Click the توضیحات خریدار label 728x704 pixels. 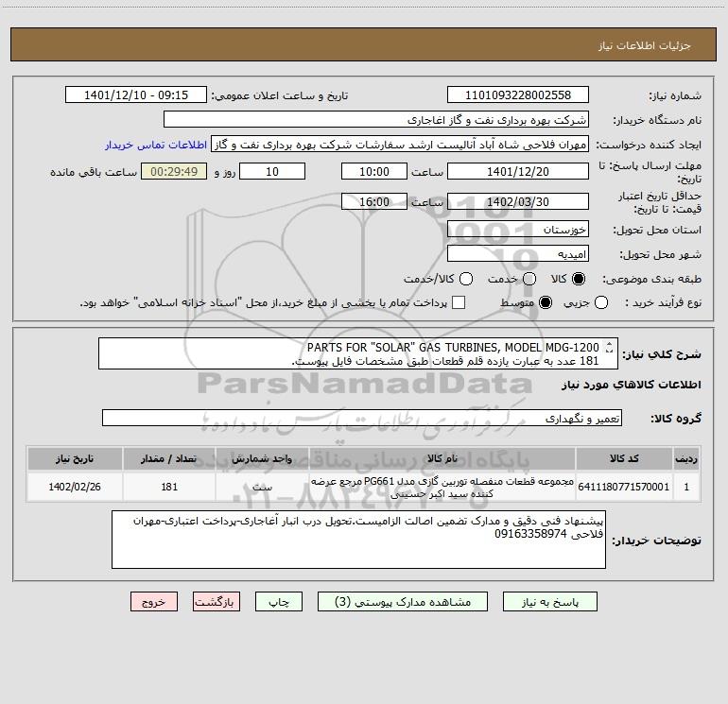[x=656, y=541]
